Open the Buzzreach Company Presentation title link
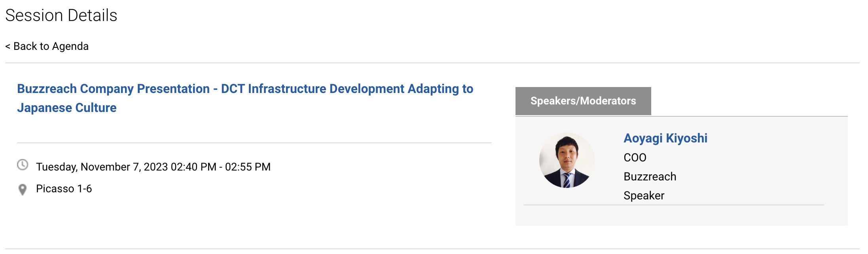 pos(245,98)
